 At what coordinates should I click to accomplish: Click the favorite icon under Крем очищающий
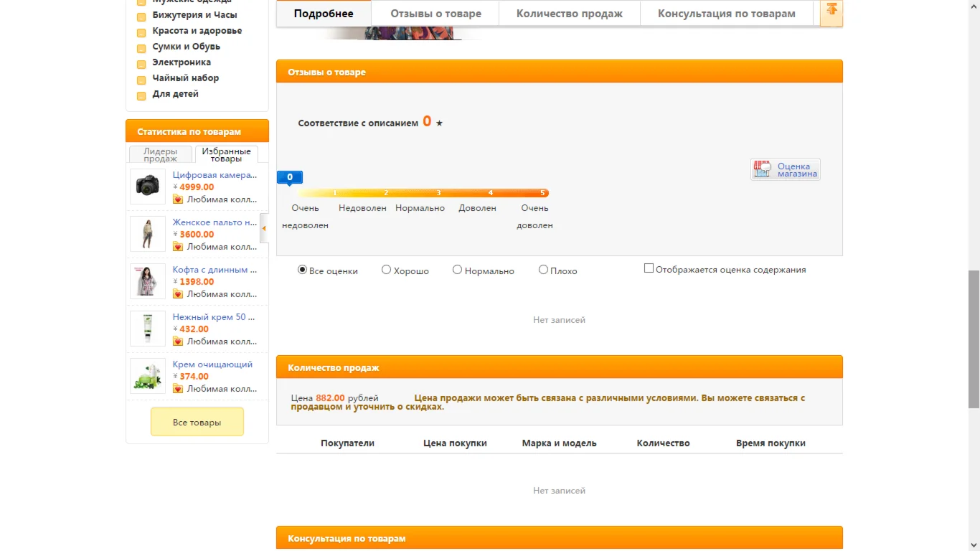coord(178,389)
